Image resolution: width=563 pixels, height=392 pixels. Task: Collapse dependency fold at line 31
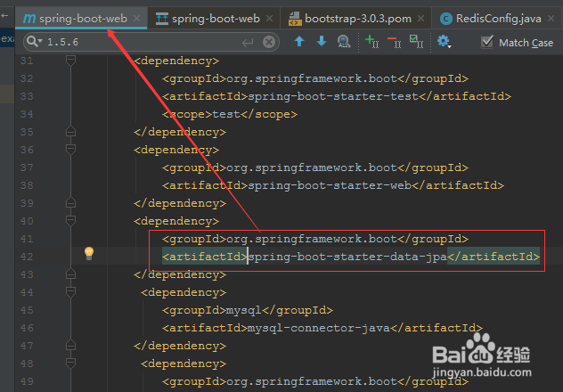[70, 60]
